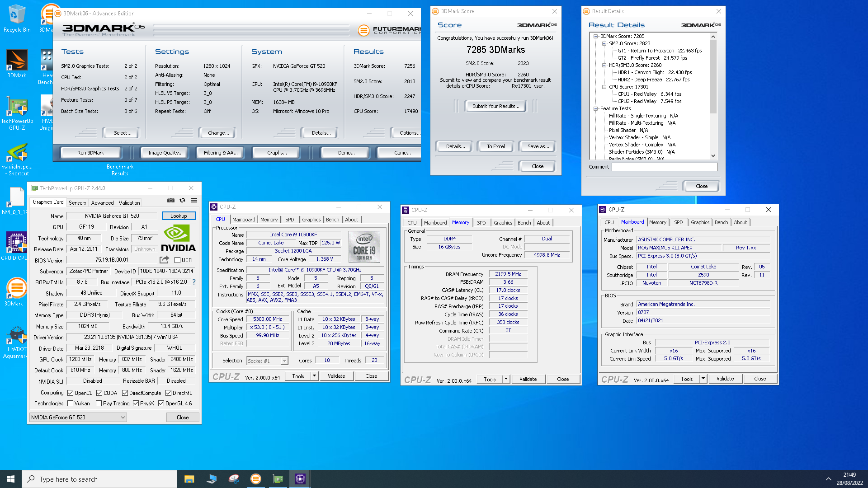Click the GPU-Z title bar app icon

pos(35,188)
